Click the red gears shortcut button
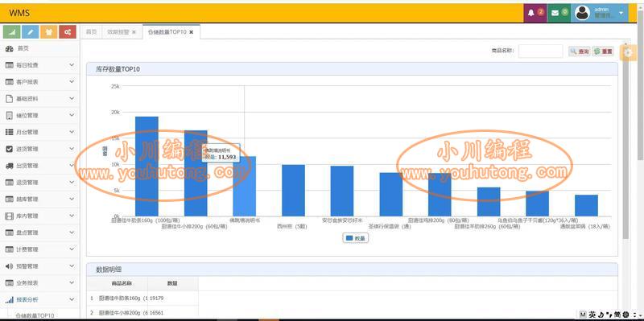The height and width of the screenshot is (321, 644). (x=68, y=31)
